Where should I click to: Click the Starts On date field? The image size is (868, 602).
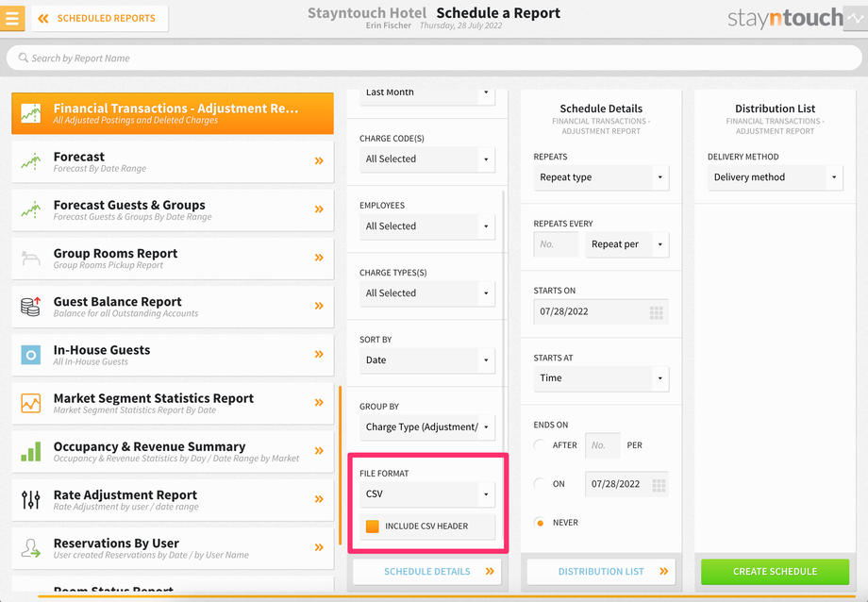pyautogui.click(x=601, y=311)
